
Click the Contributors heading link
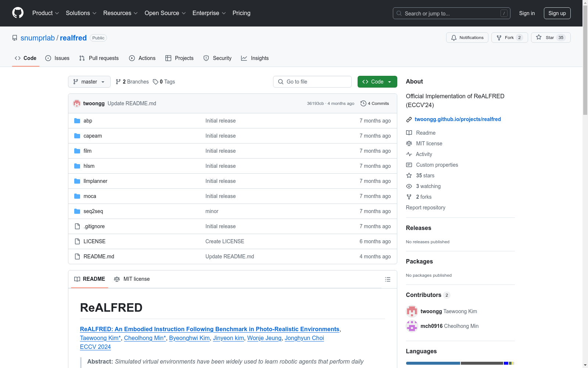pos(428,295)
